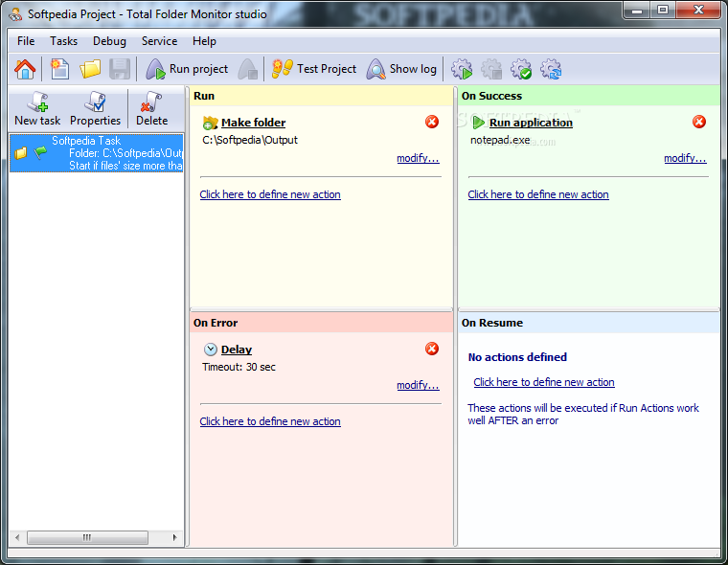Click the Run application green arrow icon

478,123
